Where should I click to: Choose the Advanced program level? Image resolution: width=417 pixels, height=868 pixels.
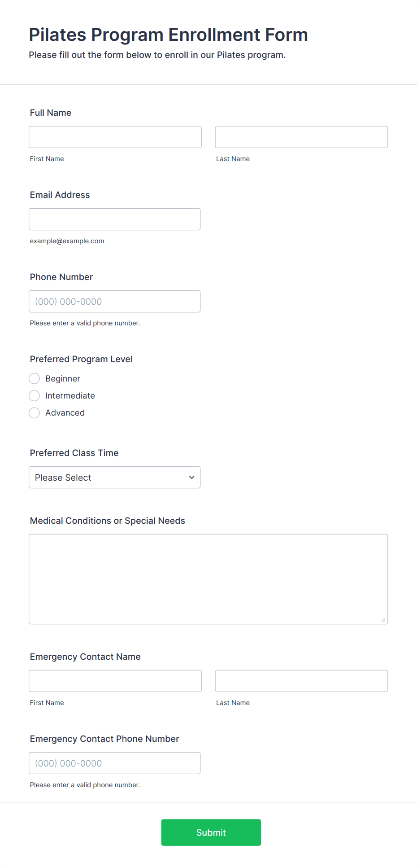[35, 412]
